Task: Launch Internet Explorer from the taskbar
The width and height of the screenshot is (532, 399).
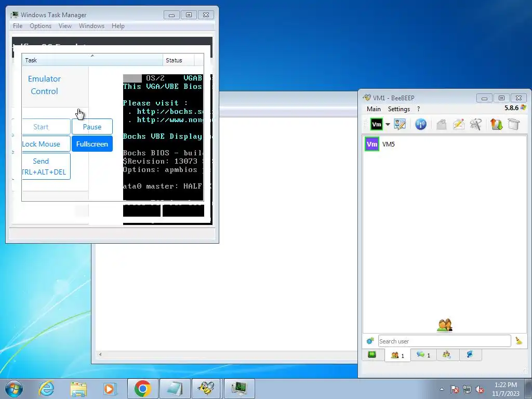Action: 46,389
